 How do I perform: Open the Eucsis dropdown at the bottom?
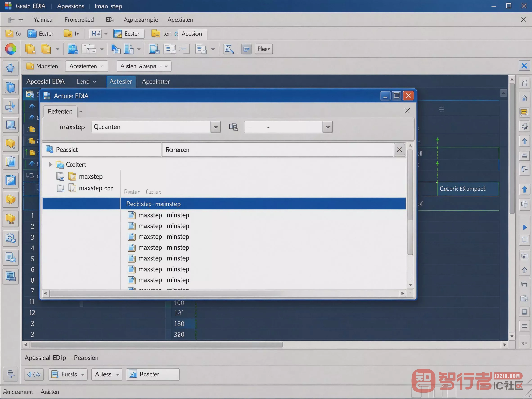(68, 374)
